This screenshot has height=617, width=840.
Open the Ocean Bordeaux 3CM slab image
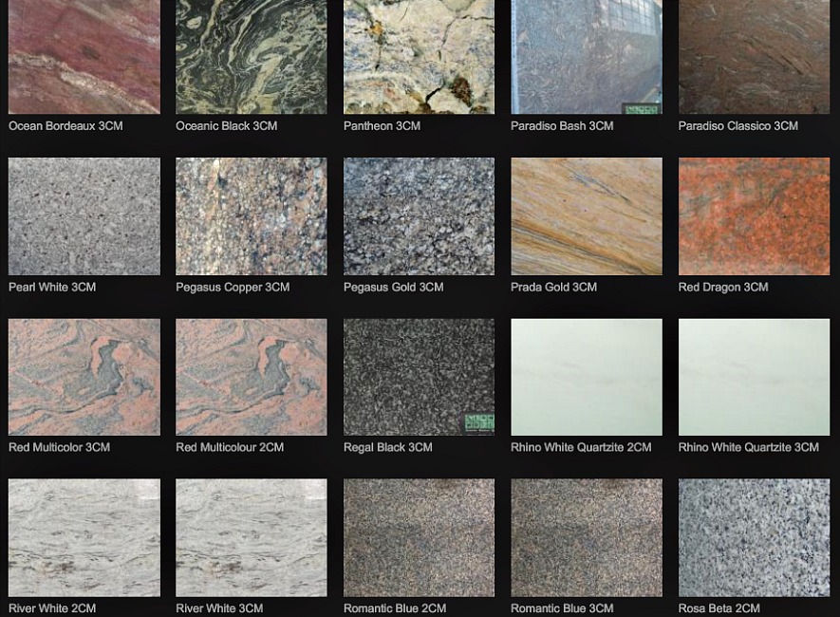(84, 57)
